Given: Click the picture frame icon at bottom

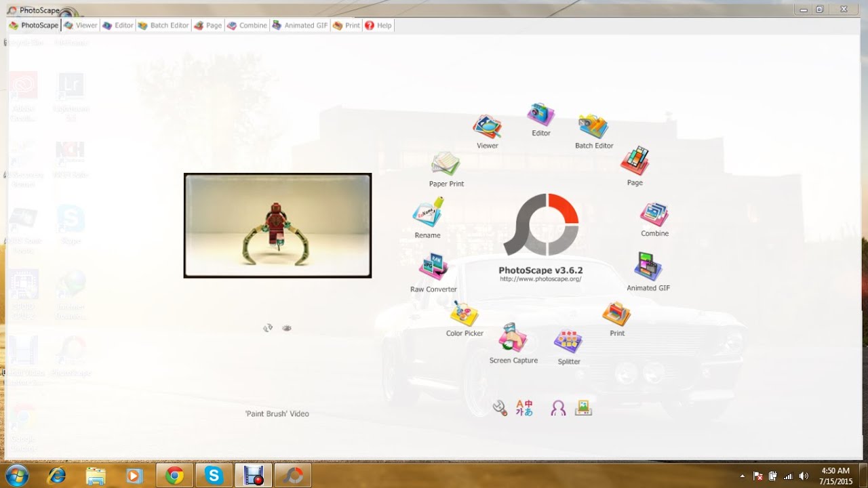Looking at the screenshot, I should click(583, 407).
